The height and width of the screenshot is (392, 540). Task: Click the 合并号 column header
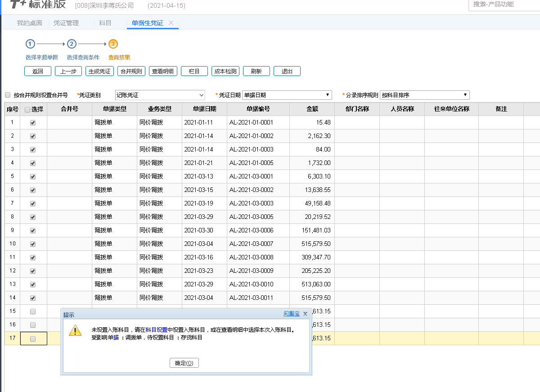(70, 109)
